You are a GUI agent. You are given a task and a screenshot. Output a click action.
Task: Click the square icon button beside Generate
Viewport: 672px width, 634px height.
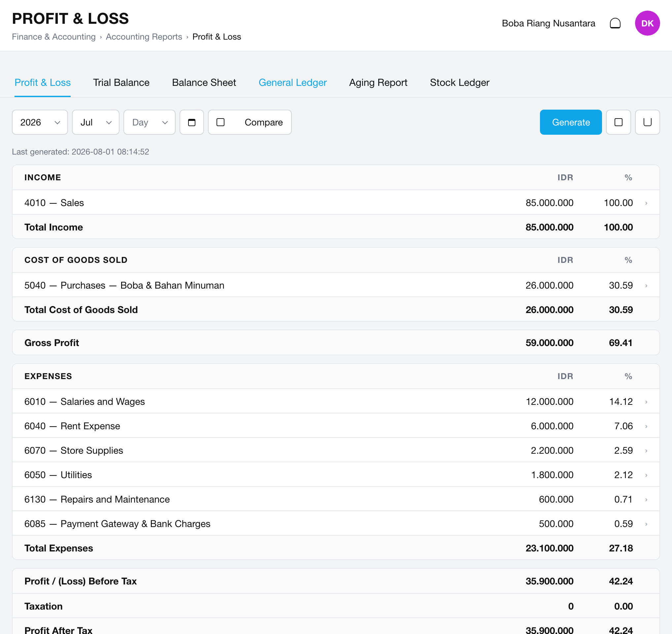pos(618,122)
